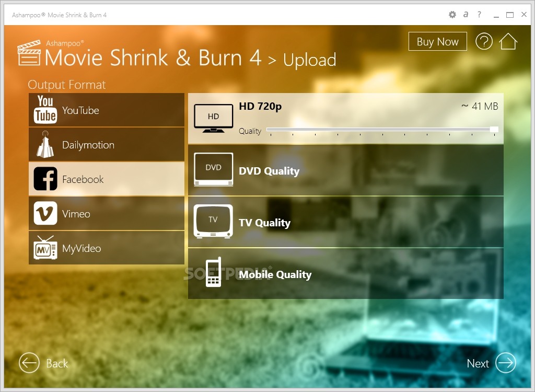Select Dailymotion output format
Image resolution: width=535 pixels, height=392 pixels.
pos(107,144)
